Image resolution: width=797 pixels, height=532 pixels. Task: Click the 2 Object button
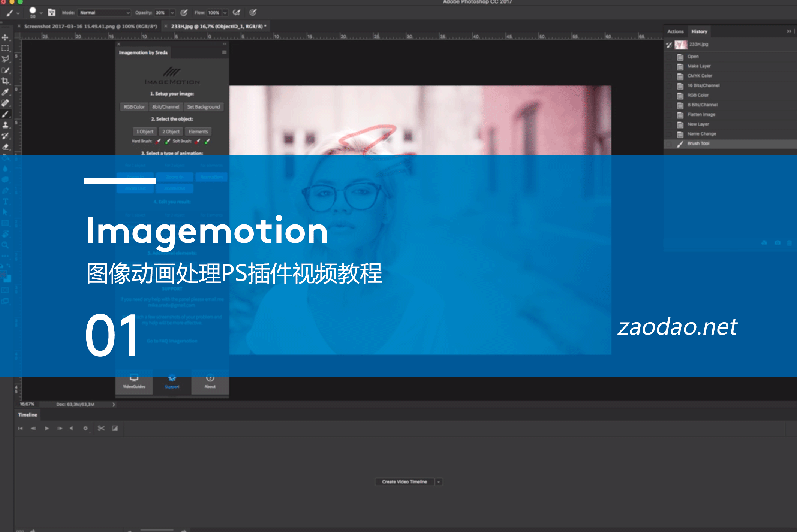click(171, 132)
